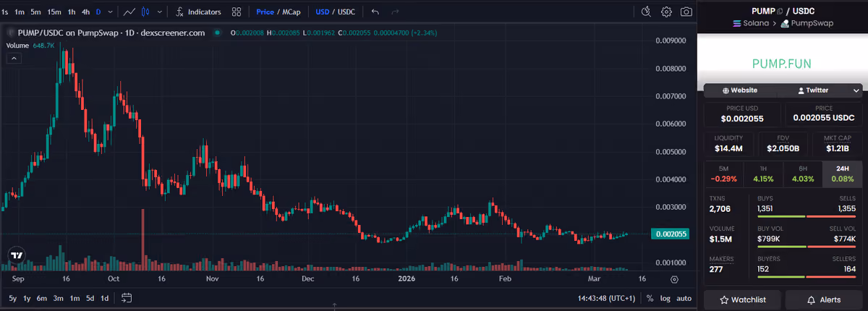Viewport: 868px width, 311px height.
Task: Select the 6H price change tab
Action: tap(803, 173)
